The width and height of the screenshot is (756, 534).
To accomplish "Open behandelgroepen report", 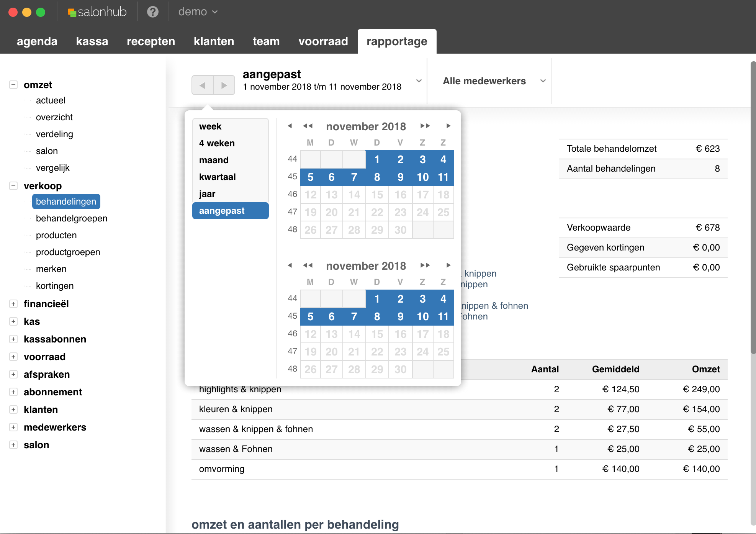I will [x=72, y=218].
